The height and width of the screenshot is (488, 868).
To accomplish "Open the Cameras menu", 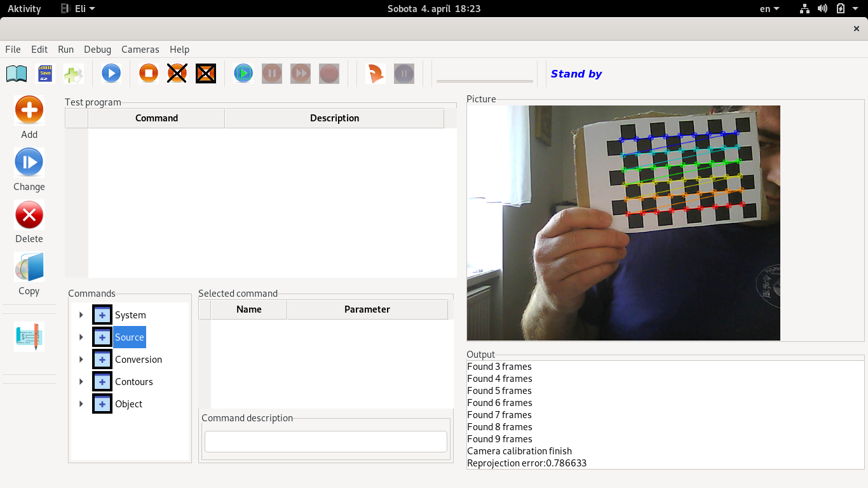I will [x=140, y=50].
